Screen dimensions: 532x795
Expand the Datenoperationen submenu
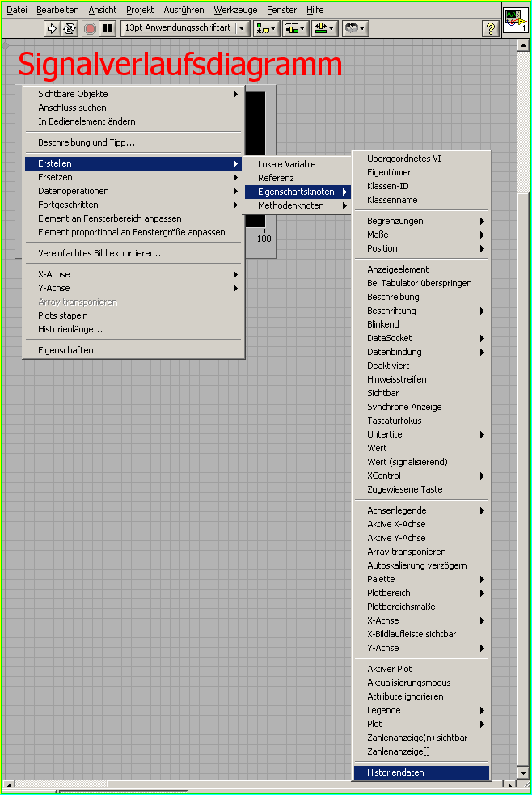pyautogui.click(x=133, y=191)
